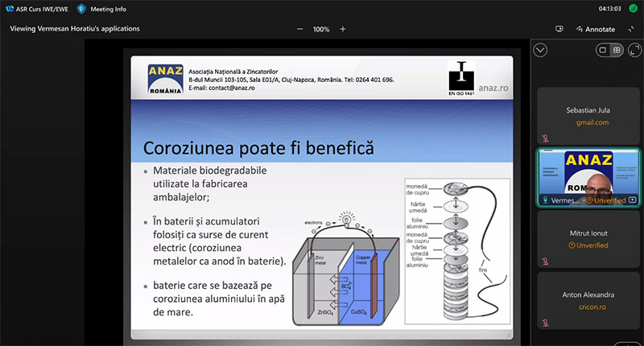Zoom in the shared content with plus
Viewport: 644px width, 346px height.
[x=343, y=29]
